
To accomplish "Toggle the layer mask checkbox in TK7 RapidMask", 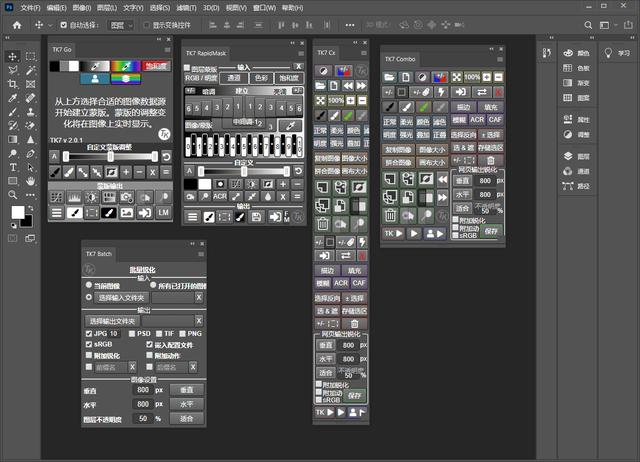I will [187, 68].
